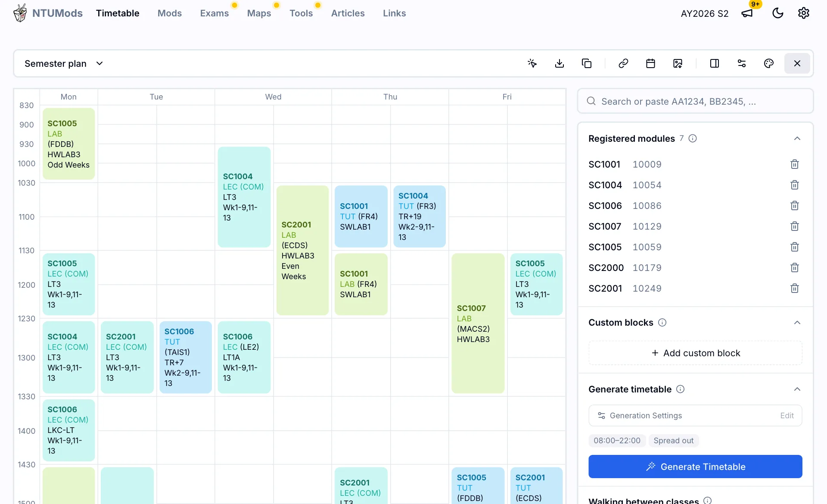This screenshot has height=504, width=827.
Task: Click the download timetable icon
Action: click(x=560, y=64)
